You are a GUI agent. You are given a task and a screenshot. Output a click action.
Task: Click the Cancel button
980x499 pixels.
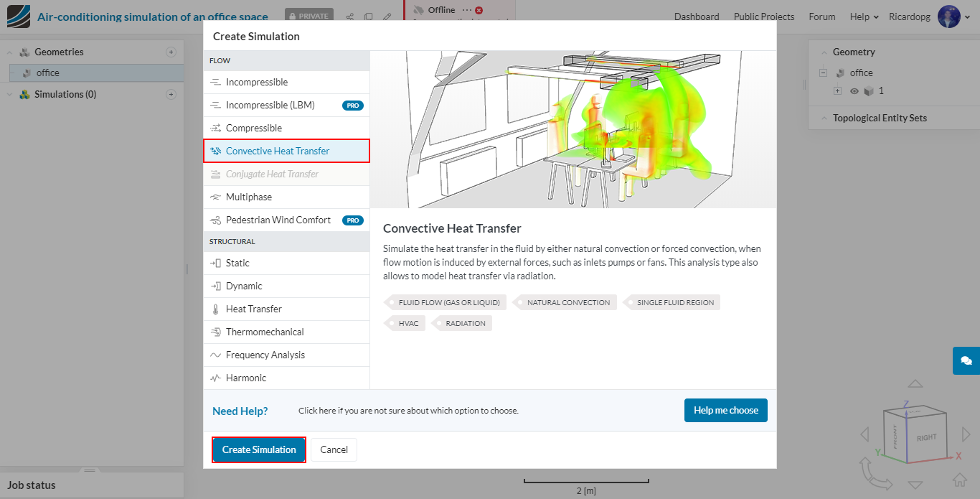pyautogui.click(x=334, y=449)
